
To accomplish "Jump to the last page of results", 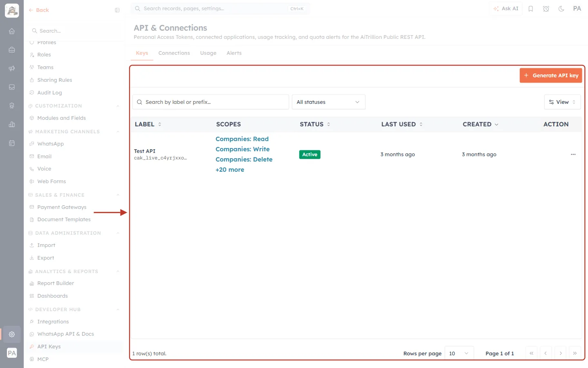I will (x=575, y=353).
